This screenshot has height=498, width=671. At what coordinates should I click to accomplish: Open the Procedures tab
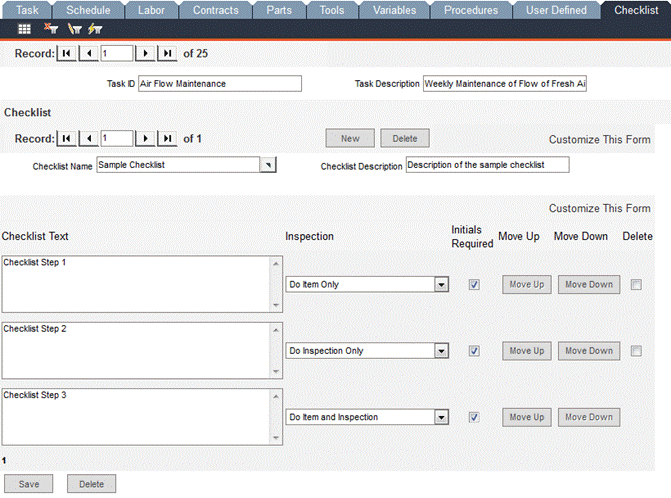pos(469,10)
